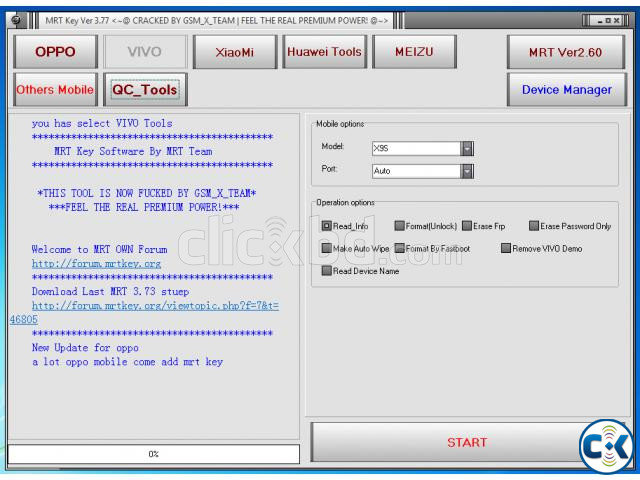Click the START button
Screen dimensions: 640x480
click(x=467, y=442)
